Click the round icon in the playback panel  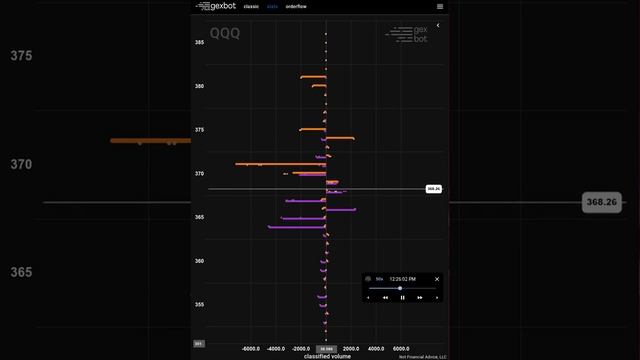(x=368, y=279)
